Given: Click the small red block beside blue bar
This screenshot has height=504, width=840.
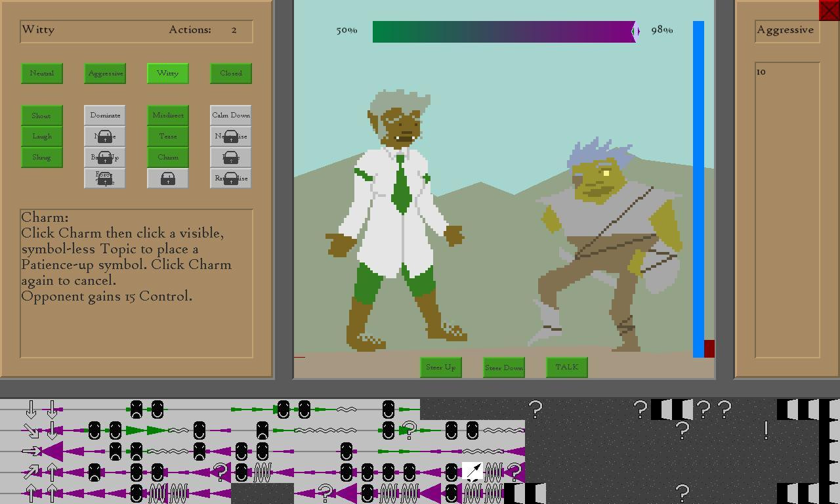Looking at the screenshot, I should (x=709, y=348).
